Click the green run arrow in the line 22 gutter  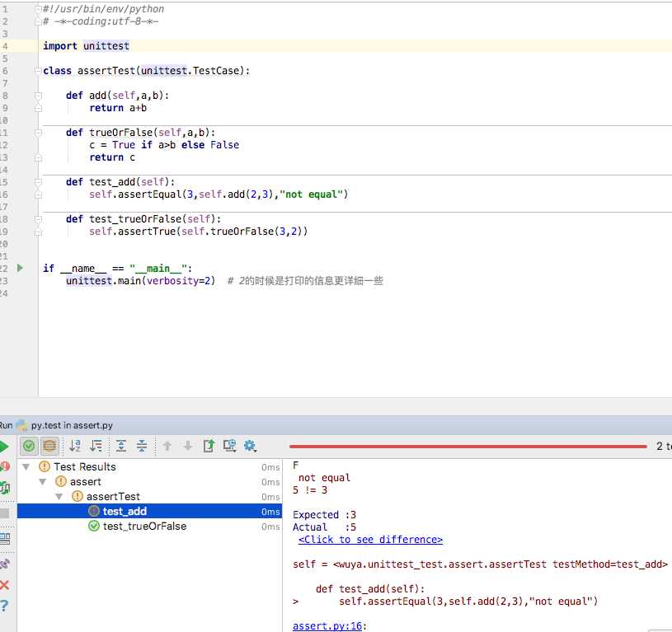tap(20, 268)
